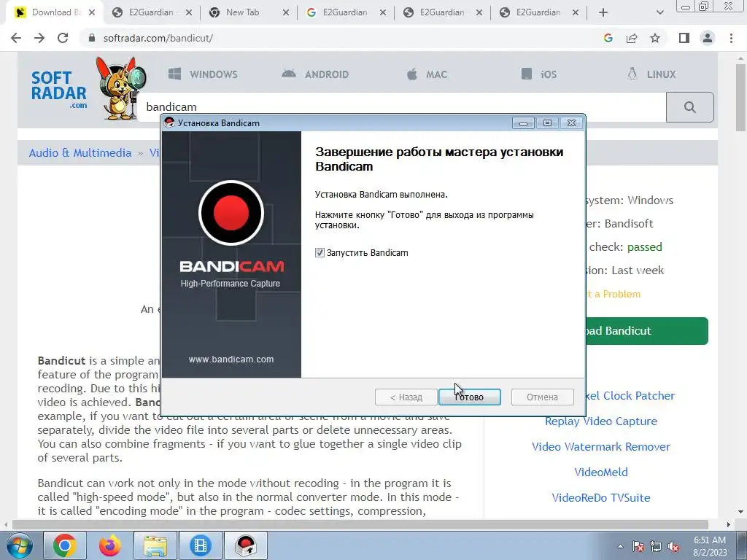The image size is (747, 560).
Task: Uncheck the Запустить Bandicam checkbox
Action: (320, 253)
